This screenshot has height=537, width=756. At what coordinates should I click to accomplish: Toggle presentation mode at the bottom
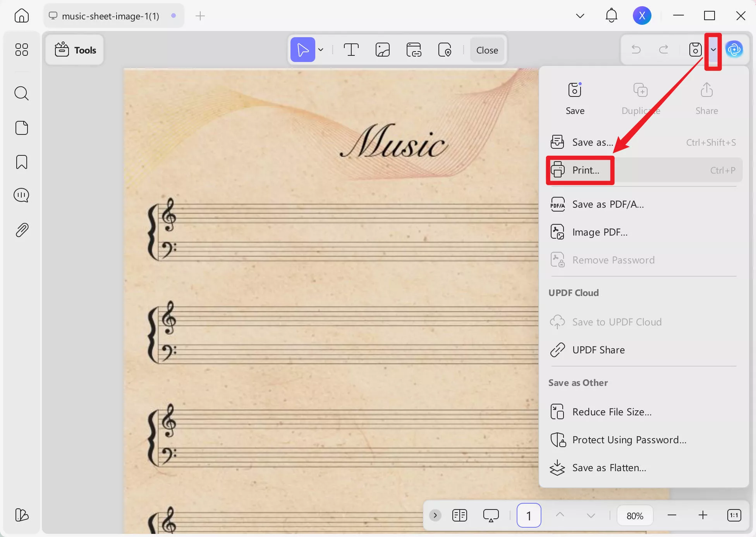(x=490, y=515)
